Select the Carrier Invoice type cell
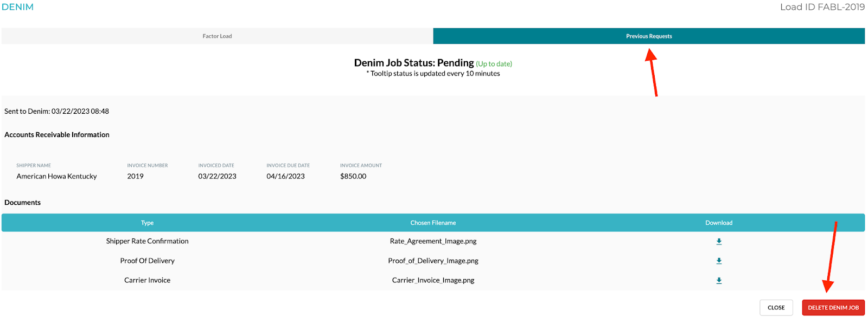Viewport: 868px width, 317px height. 148,280
